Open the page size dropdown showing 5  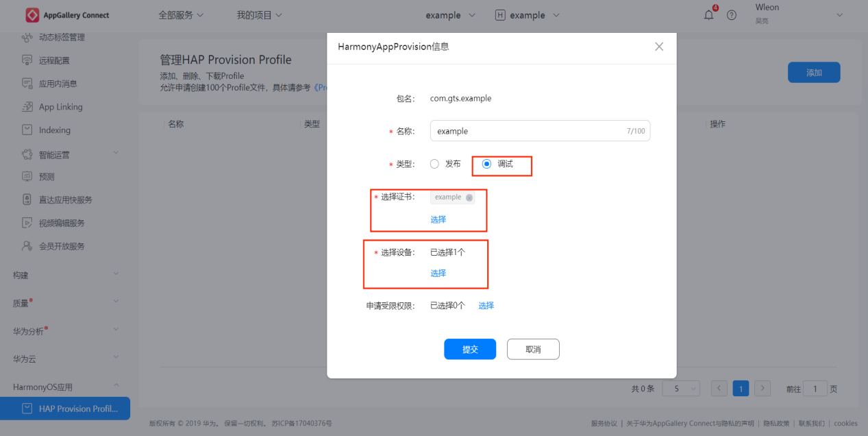point(681,389)
